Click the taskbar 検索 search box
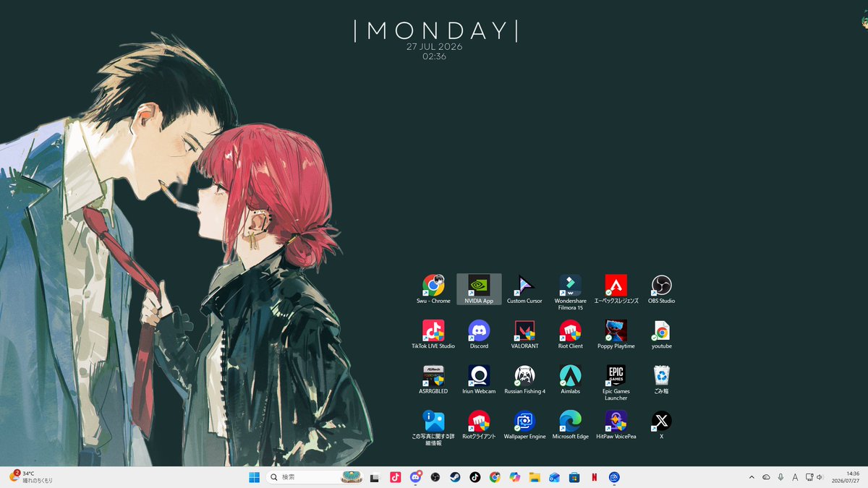 tap(314, 477)
